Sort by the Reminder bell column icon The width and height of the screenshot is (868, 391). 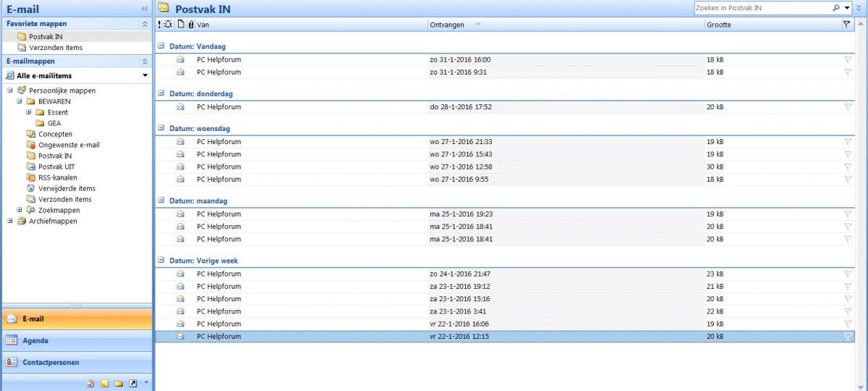tap(169, 25)
